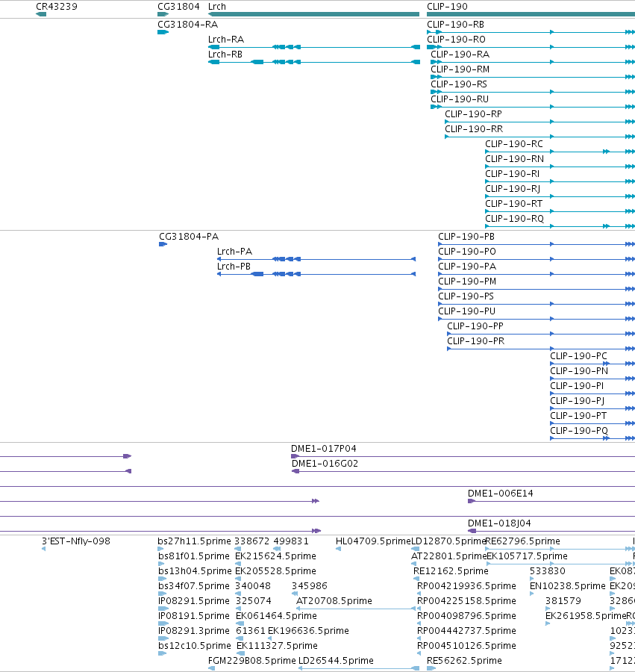Viewport: 635px width, 672px height.
Task: Select EST LD26544.5prime
Action: (336, 661)
